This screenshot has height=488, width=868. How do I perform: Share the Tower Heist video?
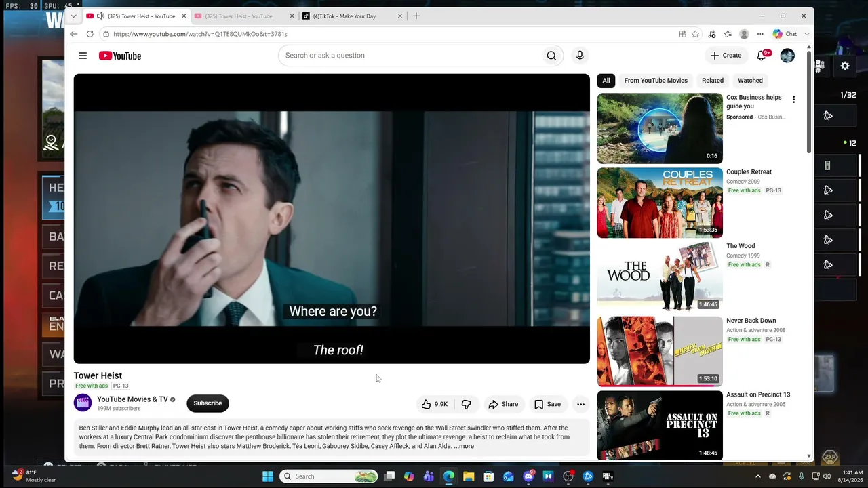click(x=503, y=404)
